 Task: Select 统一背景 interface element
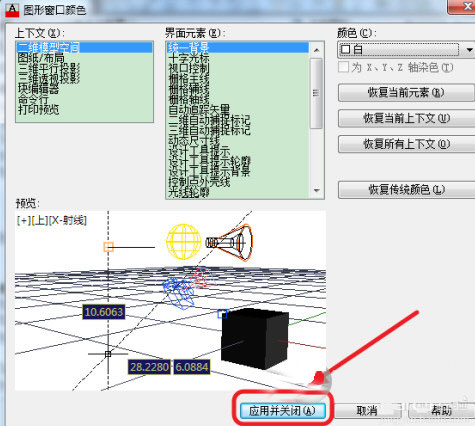[x=238, y=47]
